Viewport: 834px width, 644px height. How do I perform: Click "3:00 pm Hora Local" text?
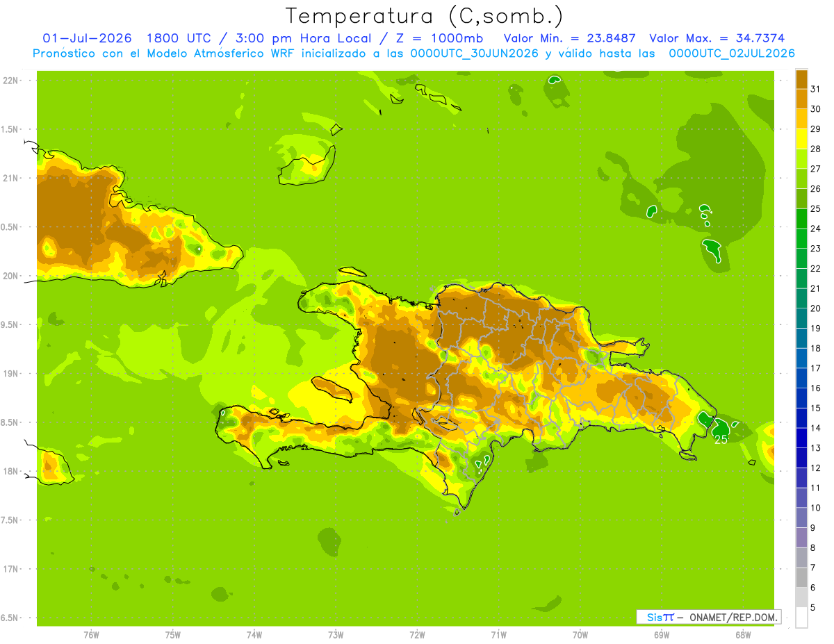[301, 38]
